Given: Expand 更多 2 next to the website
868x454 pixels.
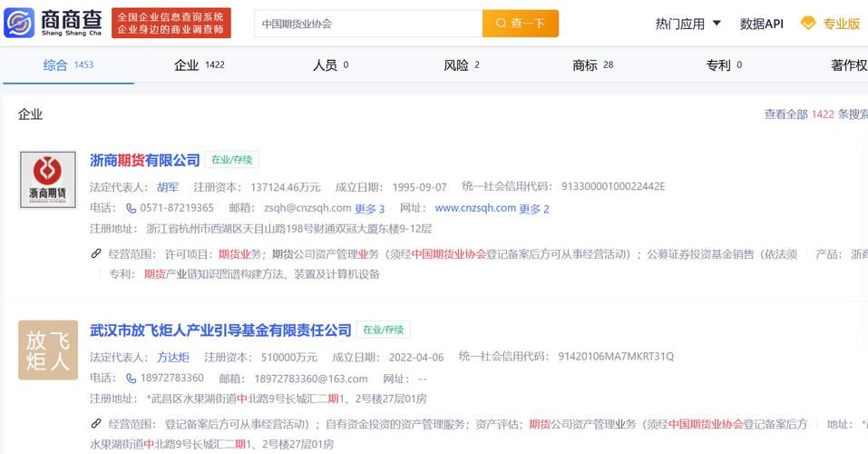Looking at the screenshot, I should click(x=534, y=209).
